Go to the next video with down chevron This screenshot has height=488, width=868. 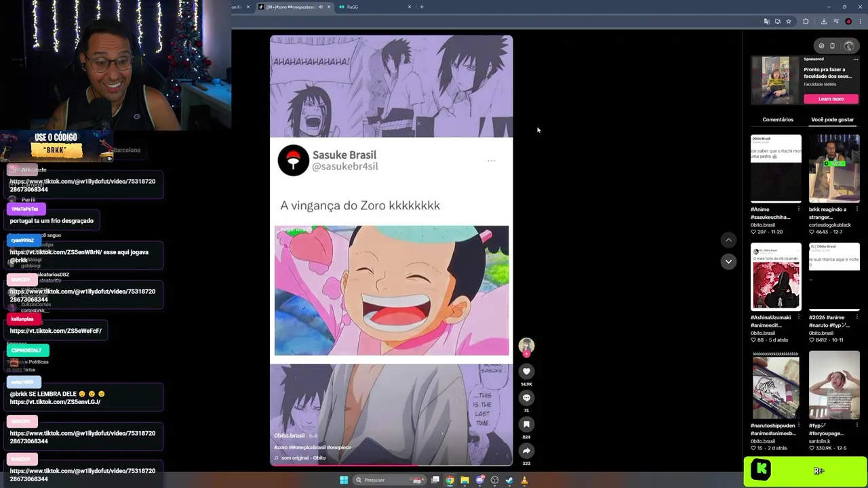[x=728, y=261]
